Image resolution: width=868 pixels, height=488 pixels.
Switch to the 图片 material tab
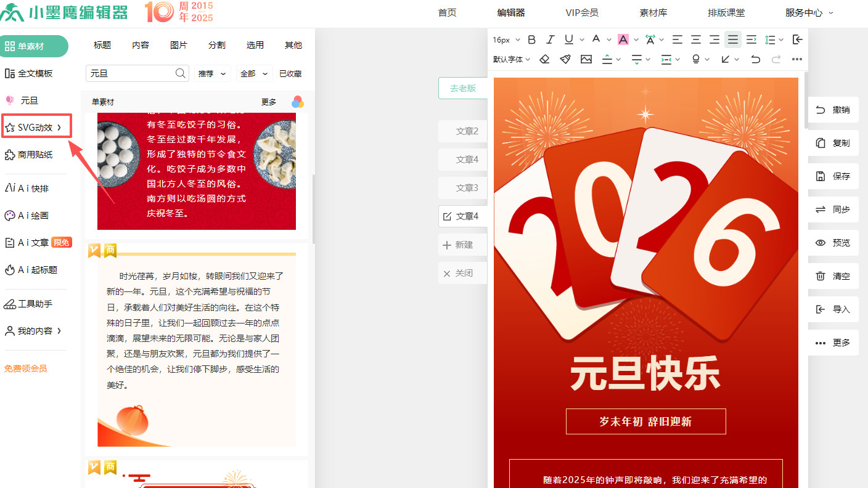coord(178,44)
